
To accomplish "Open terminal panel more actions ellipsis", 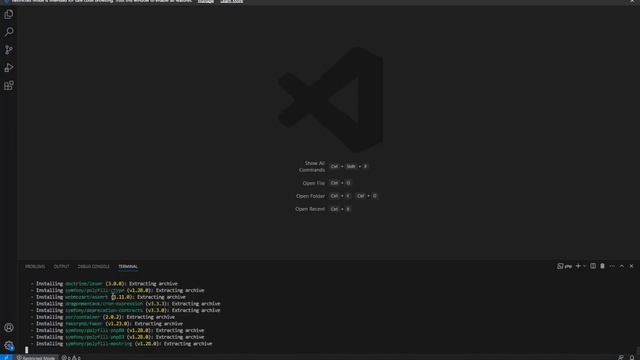I will [x=612, y=266].
